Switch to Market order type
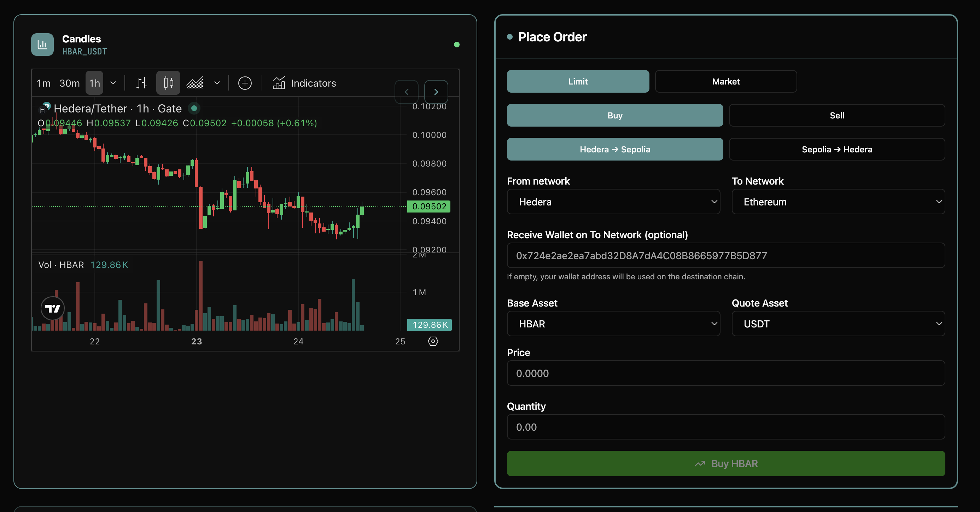 coord(725,81)
